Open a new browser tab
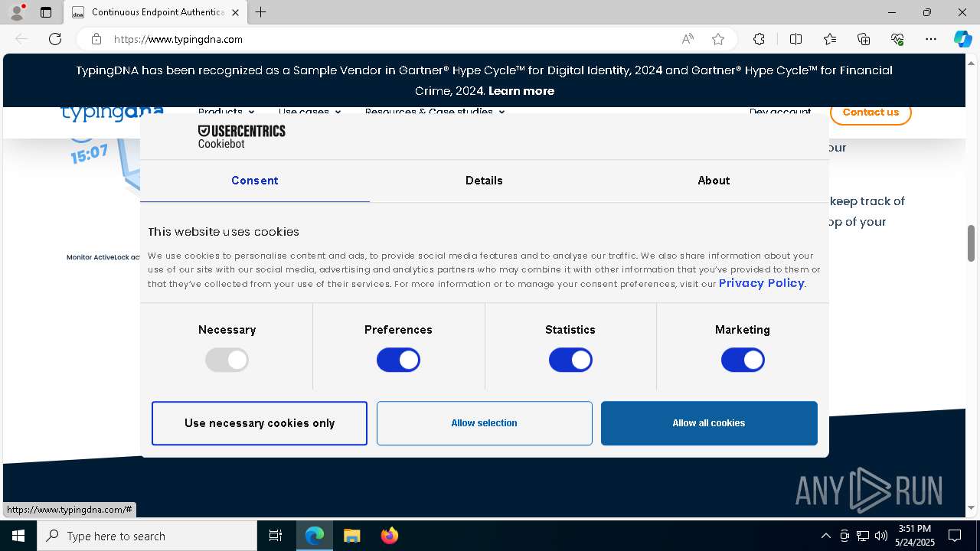 coord(261,12)
